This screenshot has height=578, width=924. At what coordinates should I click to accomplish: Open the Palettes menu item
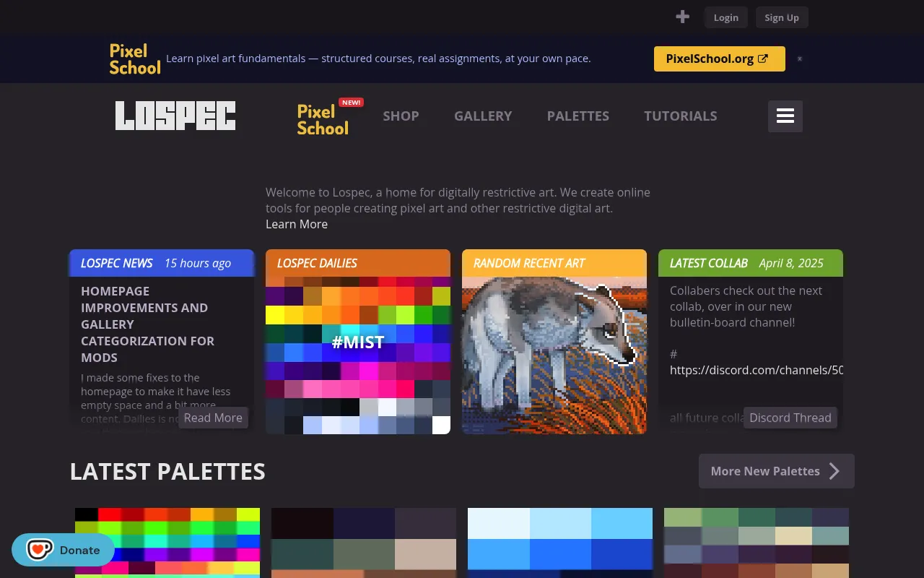click(578, 116)
